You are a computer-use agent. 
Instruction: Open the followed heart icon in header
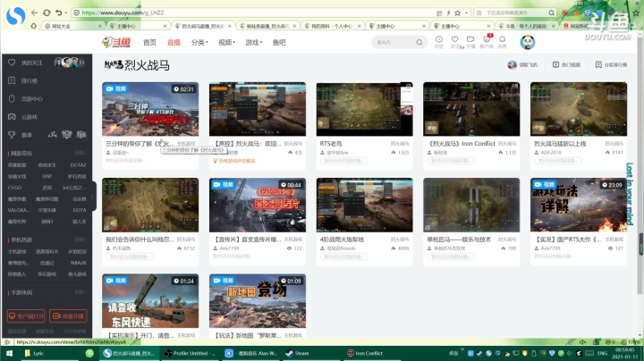[x=454, y=39]
